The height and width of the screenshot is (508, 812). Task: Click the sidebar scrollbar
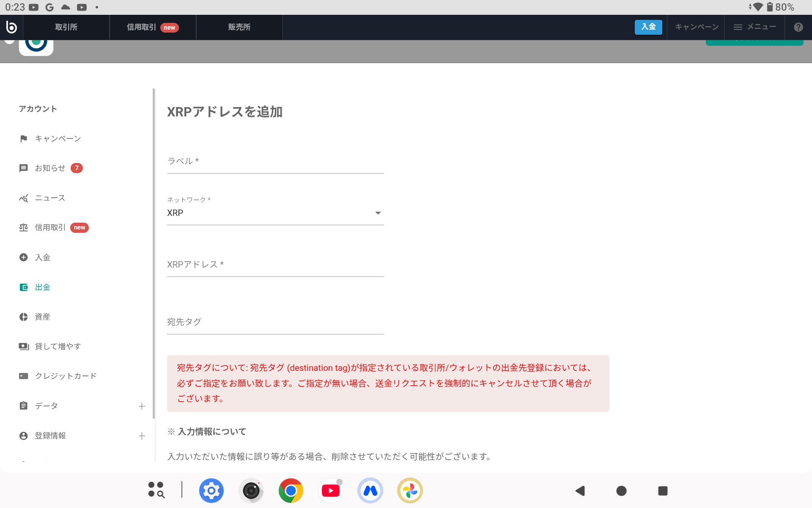pyautogui.click(x=154, y=253)
